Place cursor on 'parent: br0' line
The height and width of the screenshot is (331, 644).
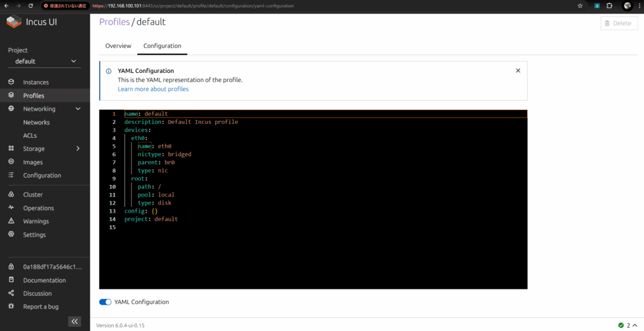[x=156, y=162]
